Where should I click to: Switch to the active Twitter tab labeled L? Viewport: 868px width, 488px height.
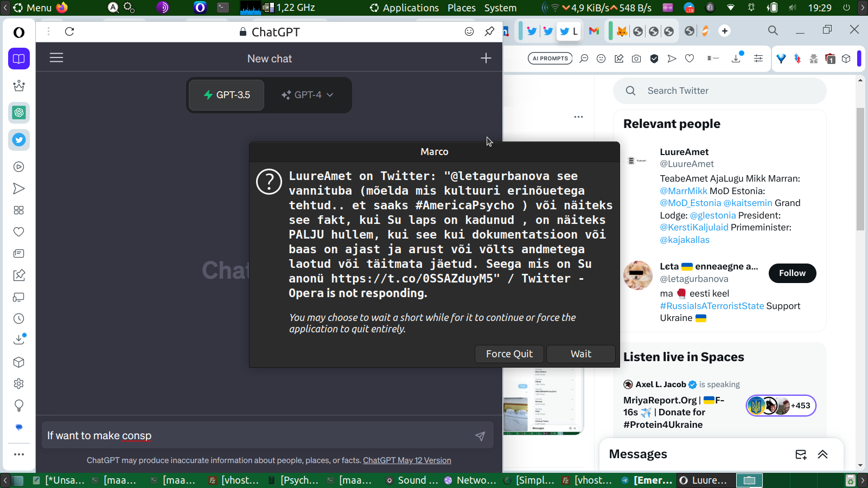coord(569,31)
